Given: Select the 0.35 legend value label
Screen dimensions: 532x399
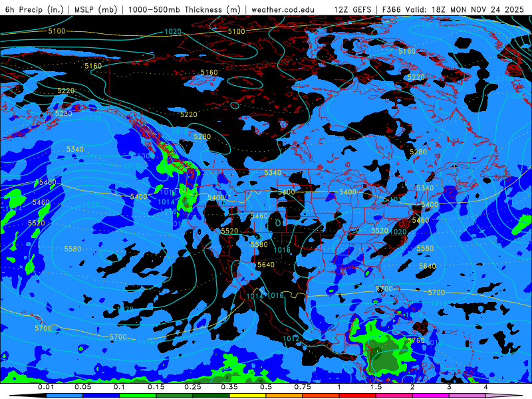Looking at the screenshot, I should point(229,387).
